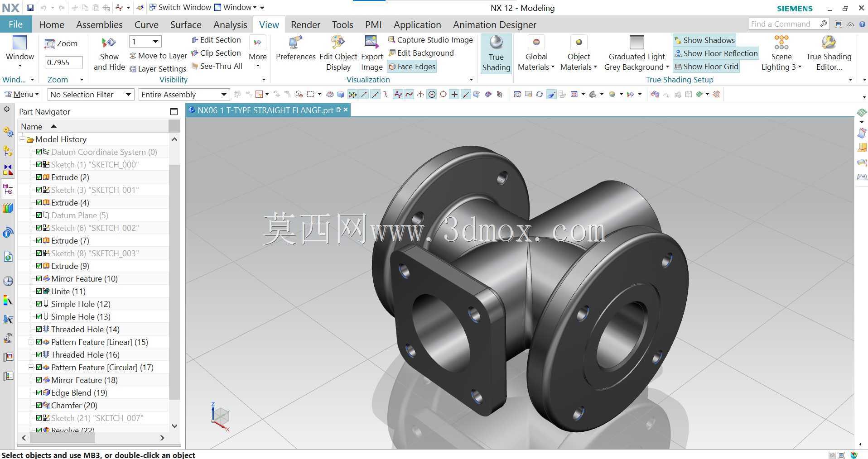
Task: Open the File menu
Action: click(x=15, y=24)
